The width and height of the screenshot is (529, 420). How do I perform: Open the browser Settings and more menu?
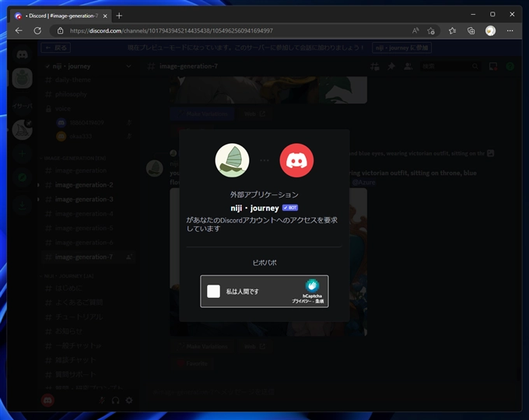pyautogui.click(x=510, y=30)
